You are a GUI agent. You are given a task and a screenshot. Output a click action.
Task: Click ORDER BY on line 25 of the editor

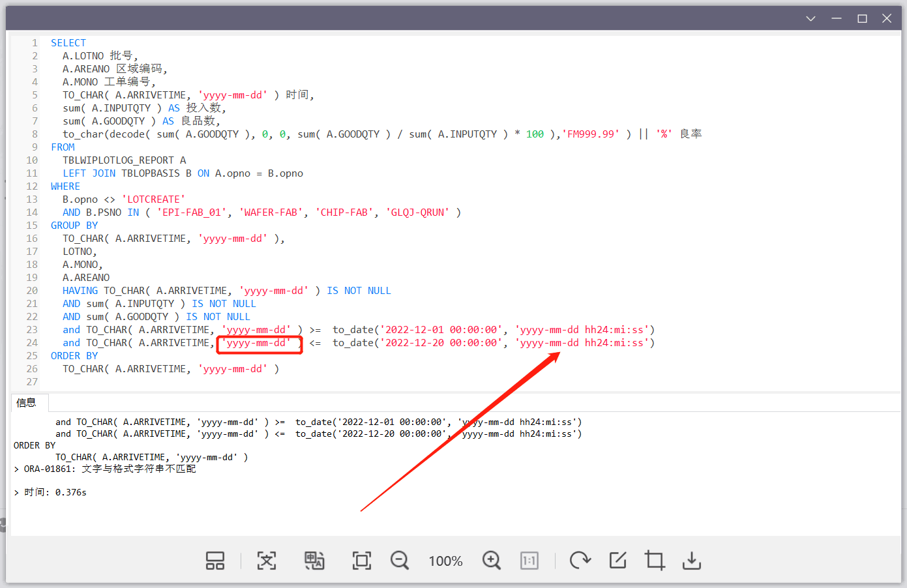[x=74, y=356]
